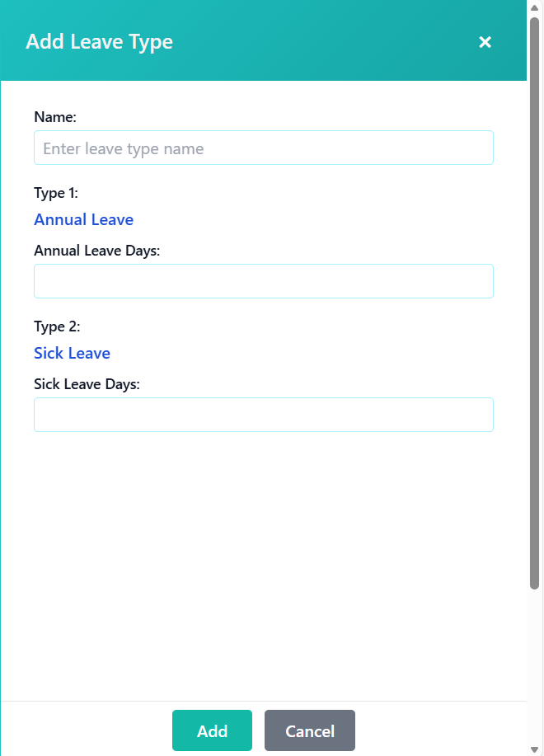This screenshot has height=756, width=544.
Task: Click the leave type name field
Action: pos(264,148)
